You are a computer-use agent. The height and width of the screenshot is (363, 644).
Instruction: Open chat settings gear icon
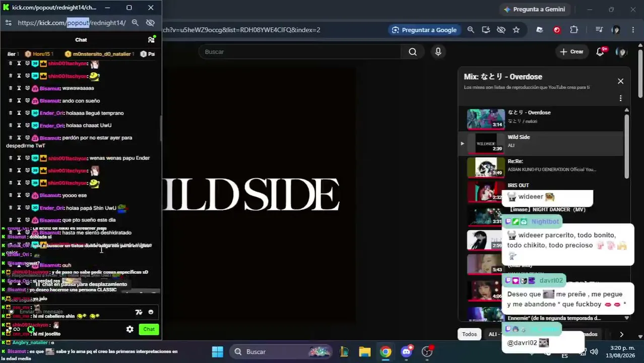point(130,329)
